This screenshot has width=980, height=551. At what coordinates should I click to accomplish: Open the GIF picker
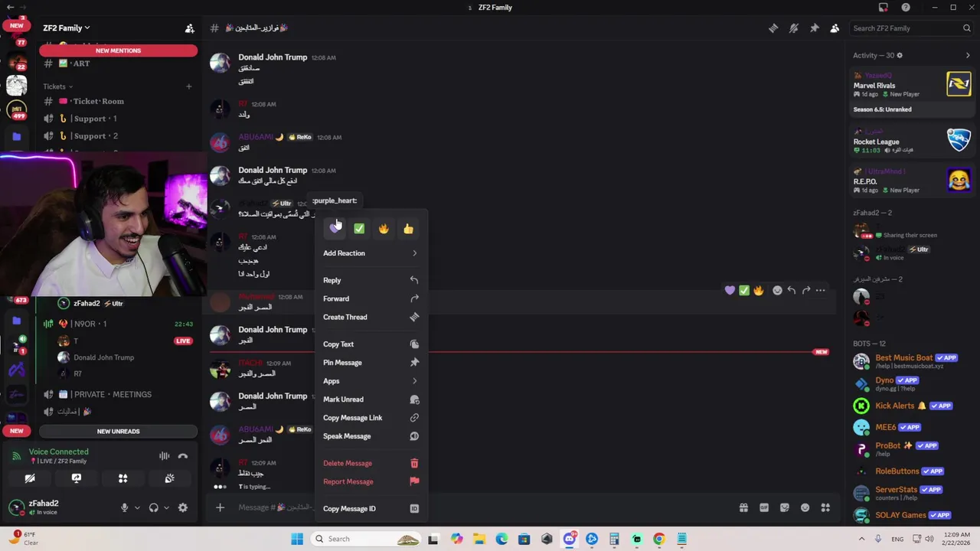click(x=764, y=507)
